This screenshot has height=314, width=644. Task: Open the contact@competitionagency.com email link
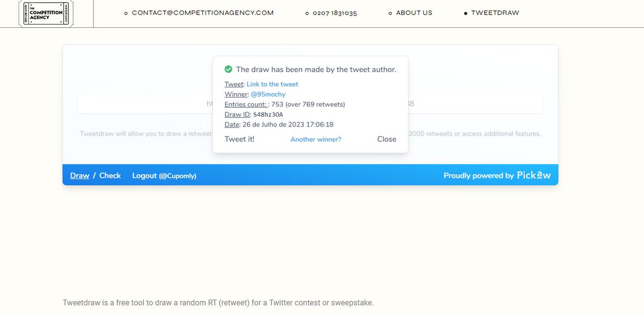[x=203, y=13]
